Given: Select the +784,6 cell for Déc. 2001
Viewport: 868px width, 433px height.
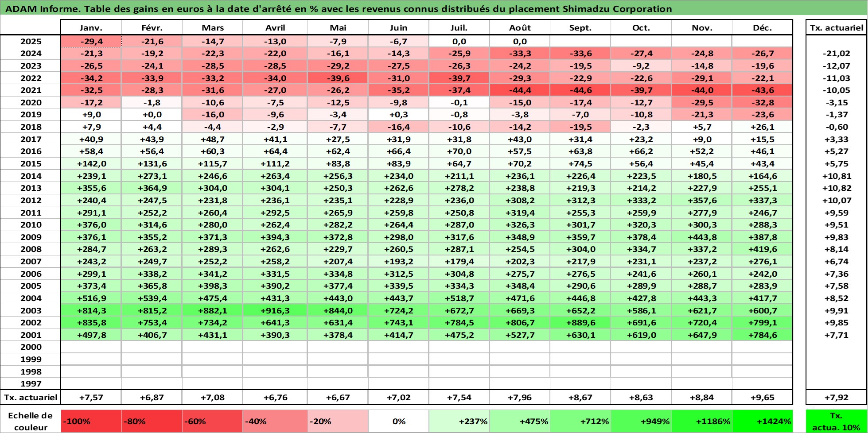Looking at the screenshot, I should 762,335.
